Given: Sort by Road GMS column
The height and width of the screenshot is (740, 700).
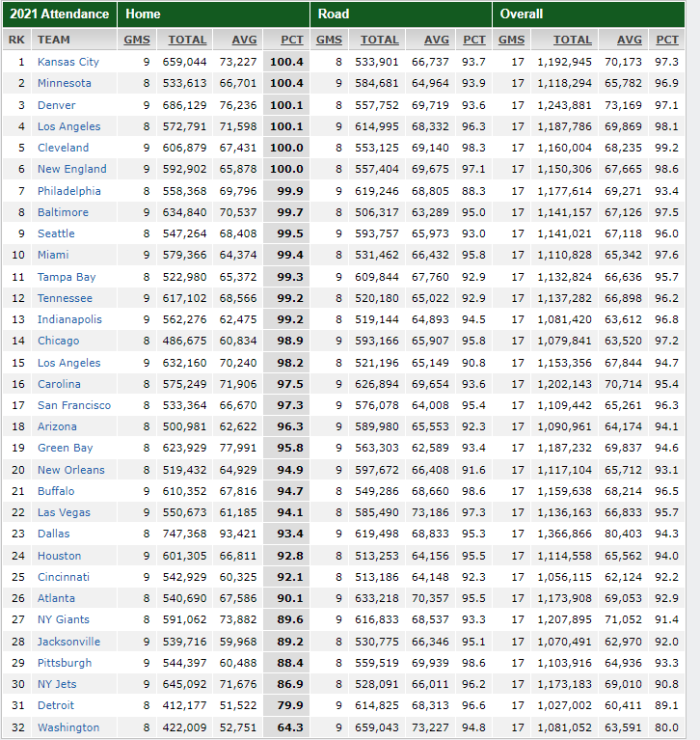Looking at the screenshot, I should click(329, 41).
